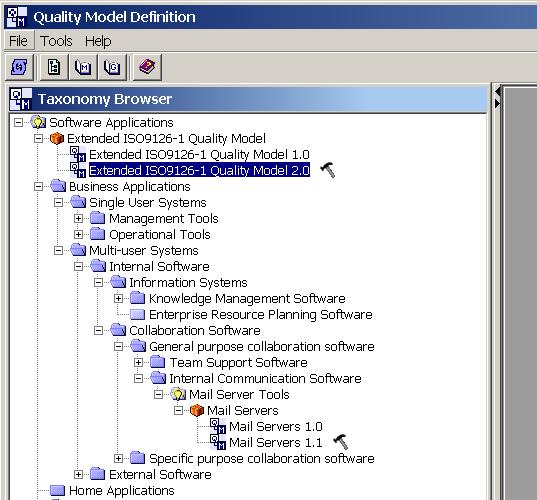537x500 pixels.
Task: Open the Tools menu
Action: 56,41
